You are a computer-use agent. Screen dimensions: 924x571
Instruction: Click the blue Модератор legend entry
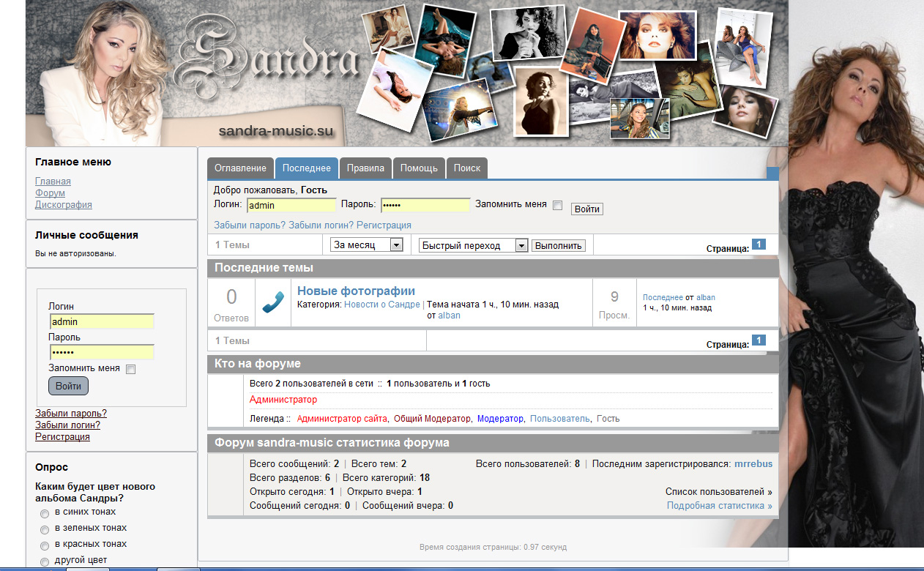point(501,419)
